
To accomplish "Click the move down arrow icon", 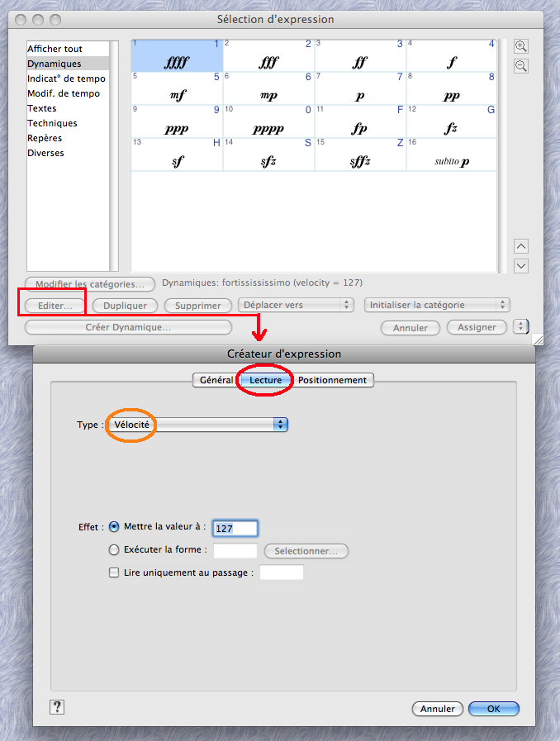I will (x=521, y=266).
